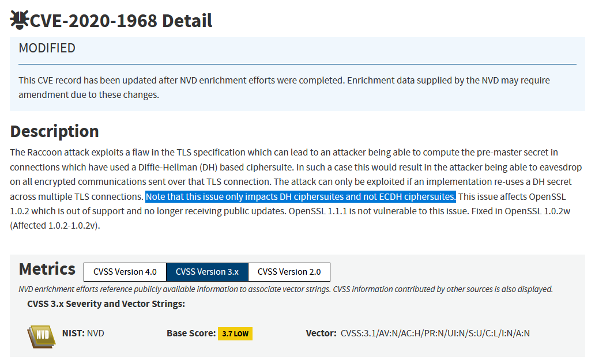The width and height of the screenshot is (595, 364).
Task: Click the CVSS:3.1 vector string
Action: pos(435,333)
